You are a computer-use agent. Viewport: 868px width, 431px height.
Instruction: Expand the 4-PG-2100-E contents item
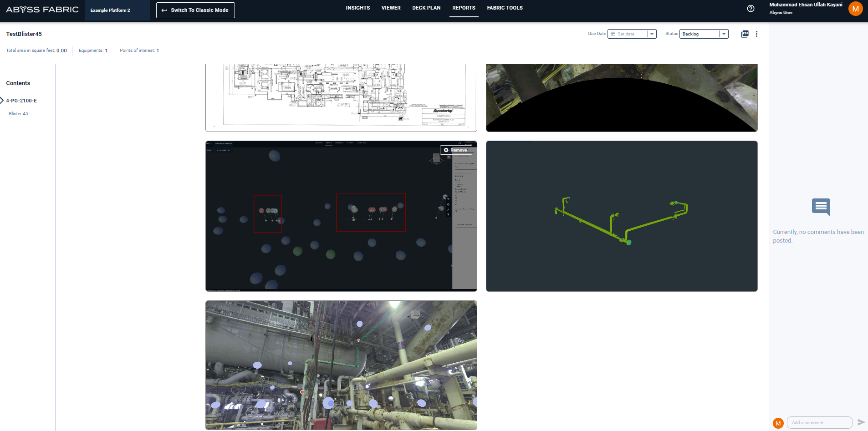tap(2, 101)
